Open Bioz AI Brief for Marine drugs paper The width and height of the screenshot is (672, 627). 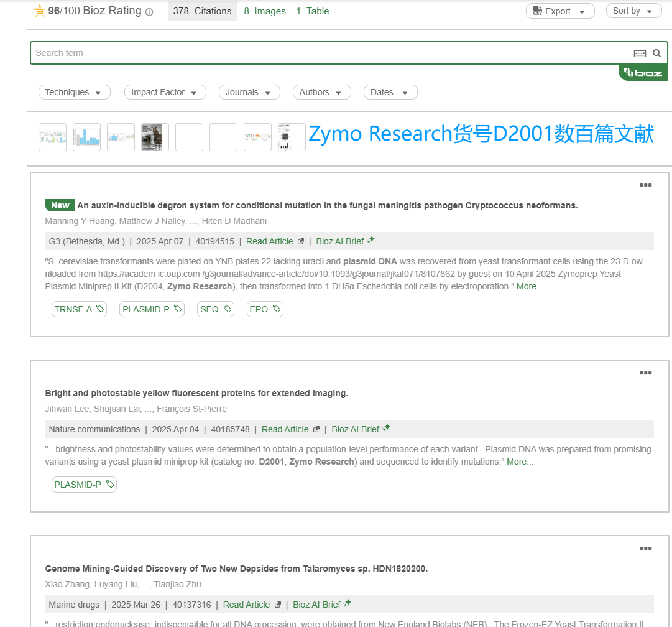click(x=322, y=604)
